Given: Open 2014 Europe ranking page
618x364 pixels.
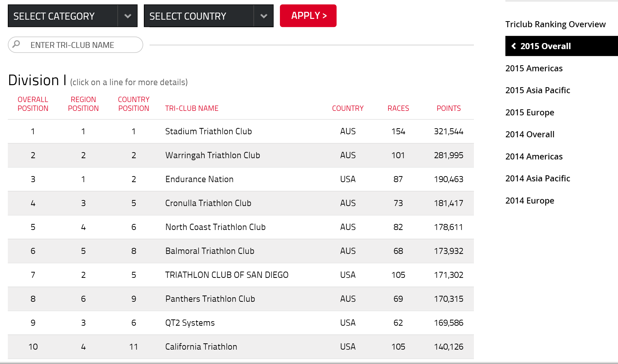Looking at the screenshot, I should pos(530,201).
